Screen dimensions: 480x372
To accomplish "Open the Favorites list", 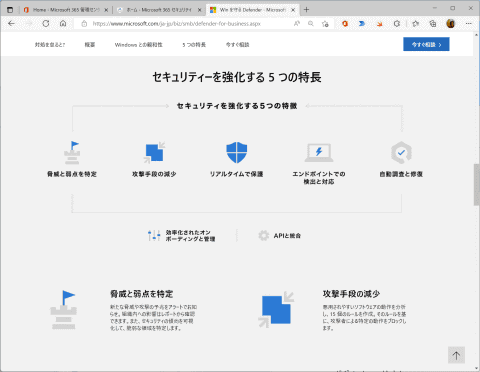I will pos(416,24).
